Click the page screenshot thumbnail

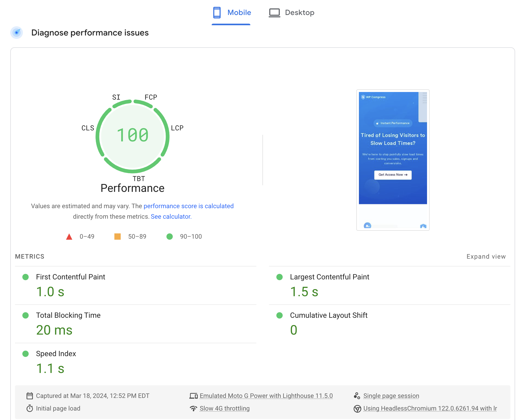pos(393,160)
